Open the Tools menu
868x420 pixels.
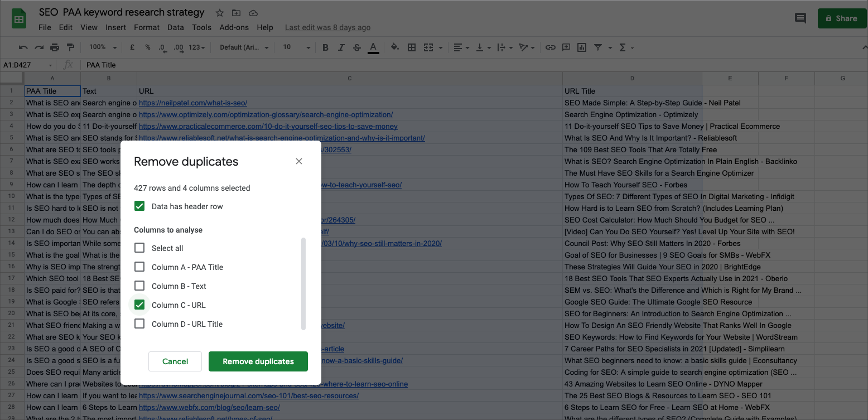click(x=201, y=27)
